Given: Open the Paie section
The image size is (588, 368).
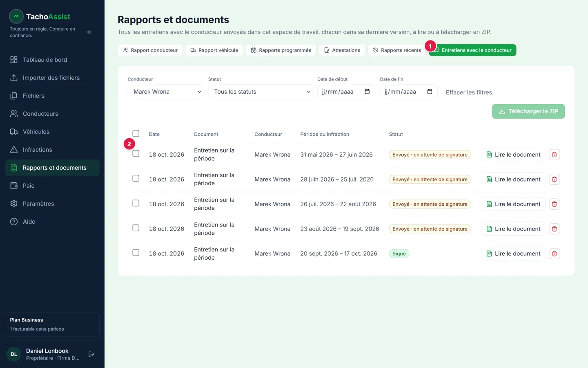Looking at the screenshot, I should [x=52, y=186].
